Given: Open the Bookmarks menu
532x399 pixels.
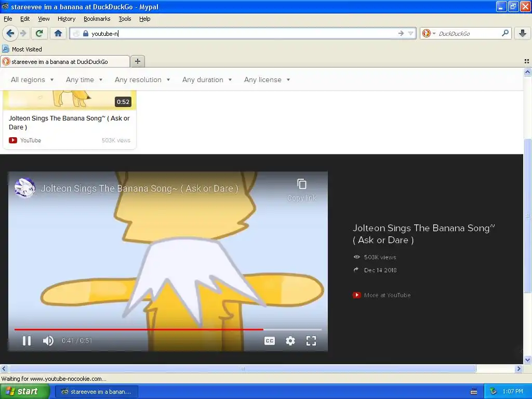Looking at the screenshot, I should (x=97, y=19).
